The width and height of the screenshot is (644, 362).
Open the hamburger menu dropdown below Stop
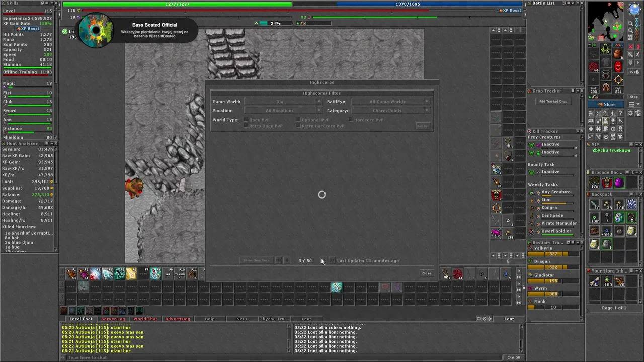click(x=634, y=104)
